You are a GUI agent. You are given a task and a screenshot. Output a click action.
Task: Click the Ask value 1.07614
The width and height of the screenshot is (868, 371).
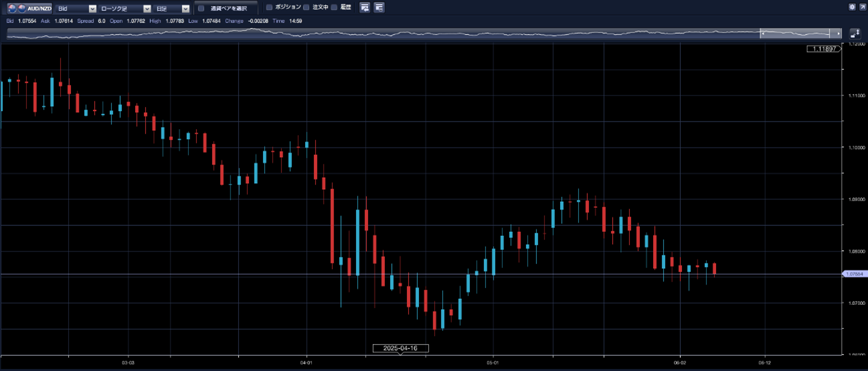click(62, 21)
